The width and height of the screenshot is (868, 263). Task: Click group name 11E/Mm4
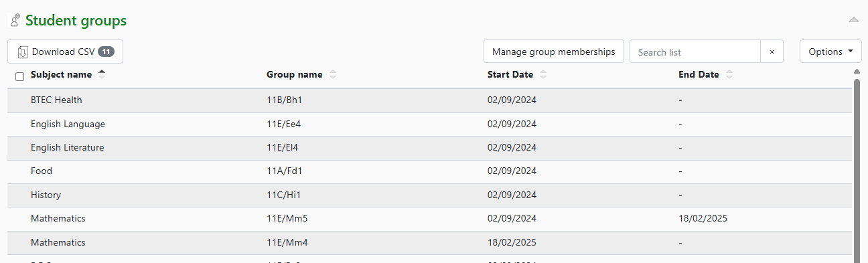(x=287, y=242)
